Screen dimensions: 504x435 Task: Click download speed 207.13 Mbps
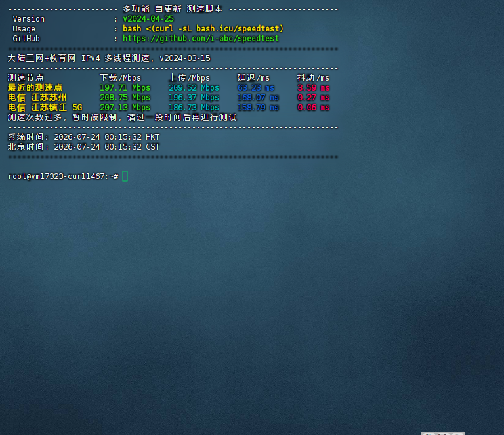click(x=125, y=108)
